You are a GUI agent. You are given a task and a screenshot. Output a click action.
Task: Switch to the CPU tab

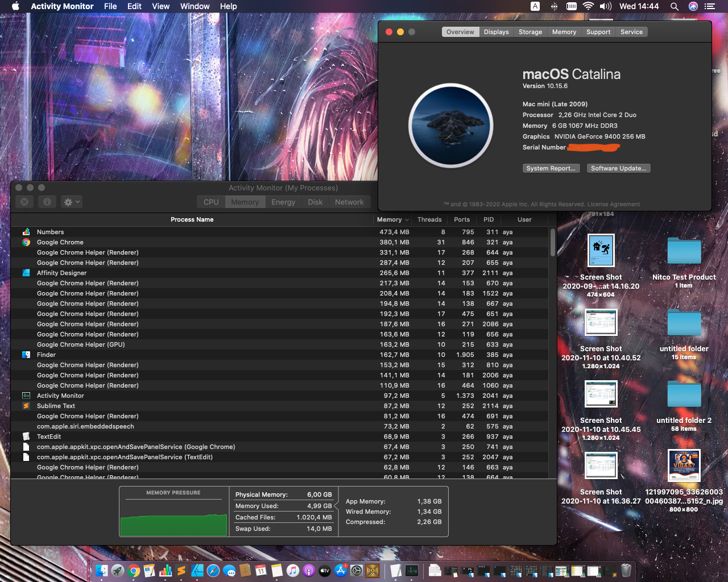pos(211,202)
